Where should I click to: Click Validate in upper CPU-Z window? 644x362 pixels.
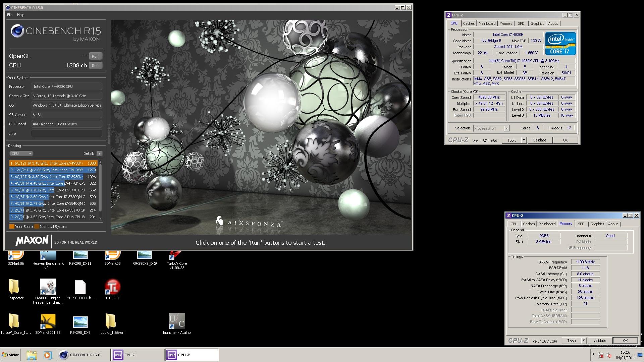coord(539,140)
